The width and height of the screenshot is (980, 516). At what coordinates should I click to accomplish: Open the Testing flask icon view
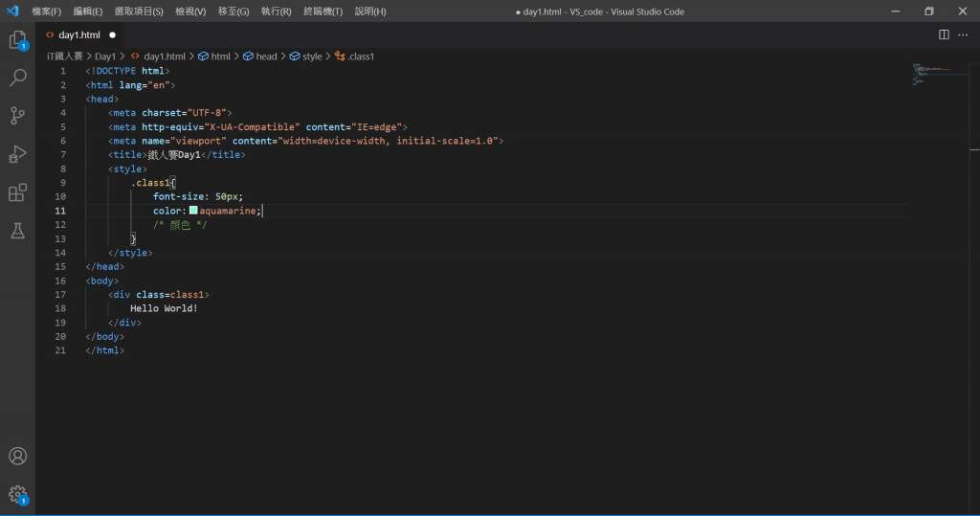(17, 230)
